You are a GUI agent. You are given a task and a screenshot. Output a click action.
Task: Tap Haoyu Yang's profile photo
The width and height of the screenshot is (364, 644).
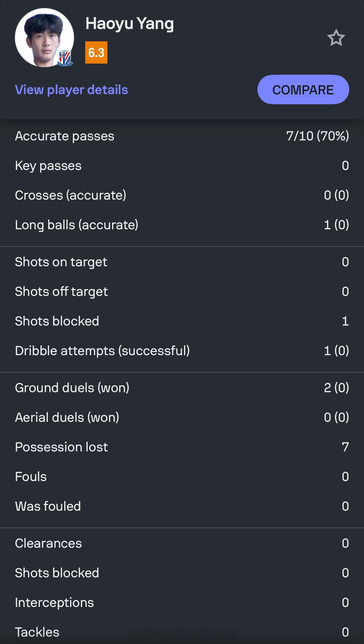44,38
